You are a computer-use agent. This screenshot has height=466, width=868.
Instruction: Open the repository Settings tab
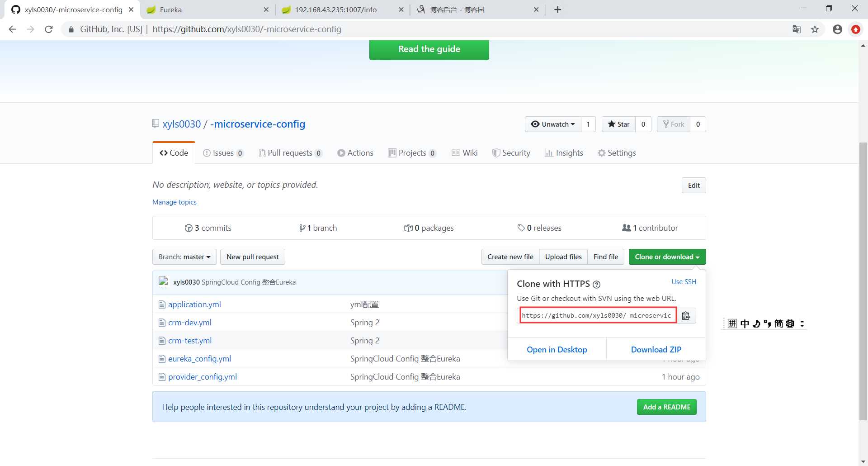pos(617,153)
